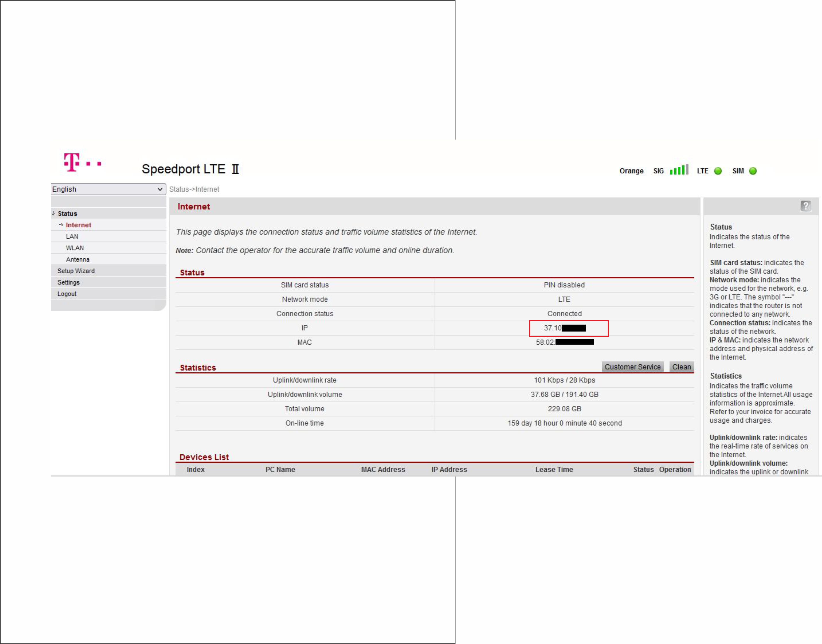
Task: Click the Orange operator label in status bar
Action: pos(631,170)
